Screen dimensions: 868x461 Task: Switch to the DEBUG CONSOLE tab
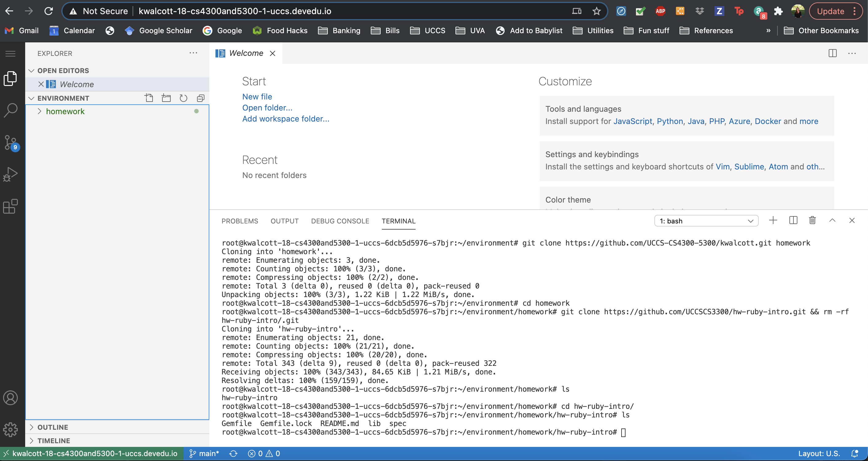point(340,221)
